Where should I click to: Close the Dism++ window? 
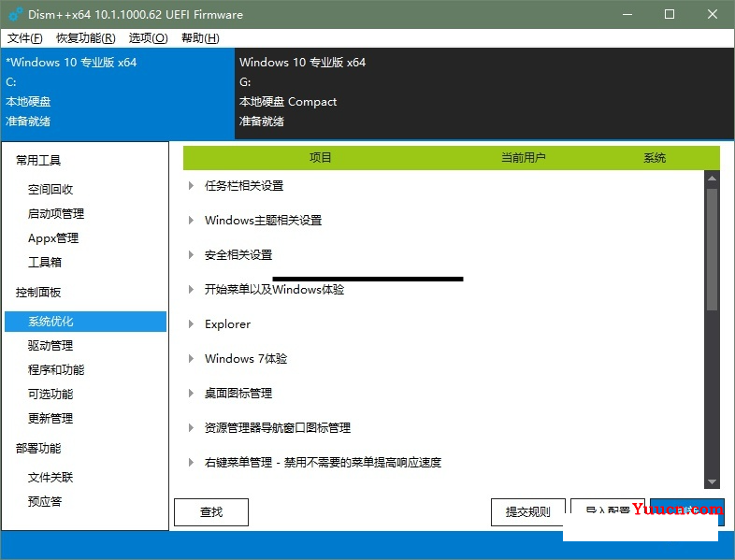pyautogui.click(x=712, y=15)
